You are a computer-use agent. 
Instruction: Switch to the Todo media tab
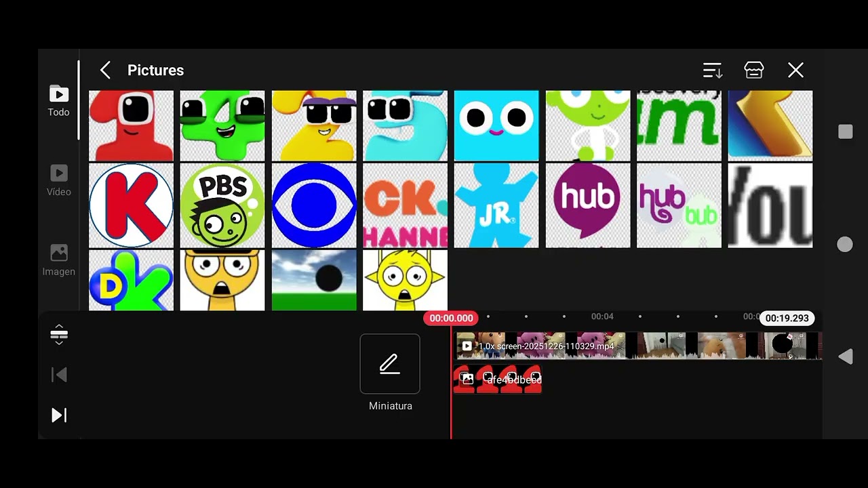pyautogui.click(x=58, y=101)
